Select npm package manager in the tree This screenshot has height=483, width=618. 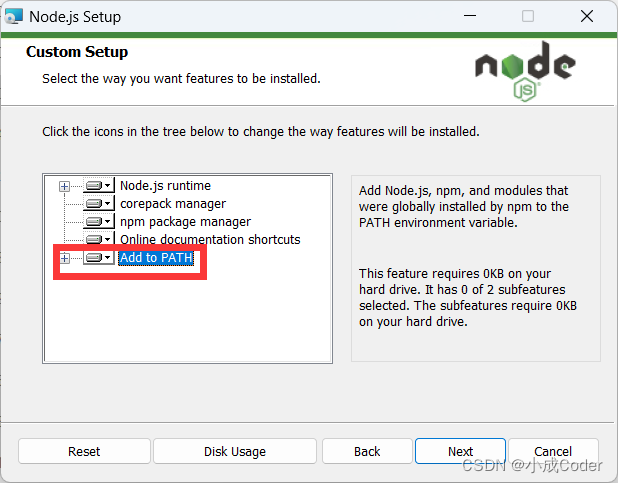pos(185,222)
